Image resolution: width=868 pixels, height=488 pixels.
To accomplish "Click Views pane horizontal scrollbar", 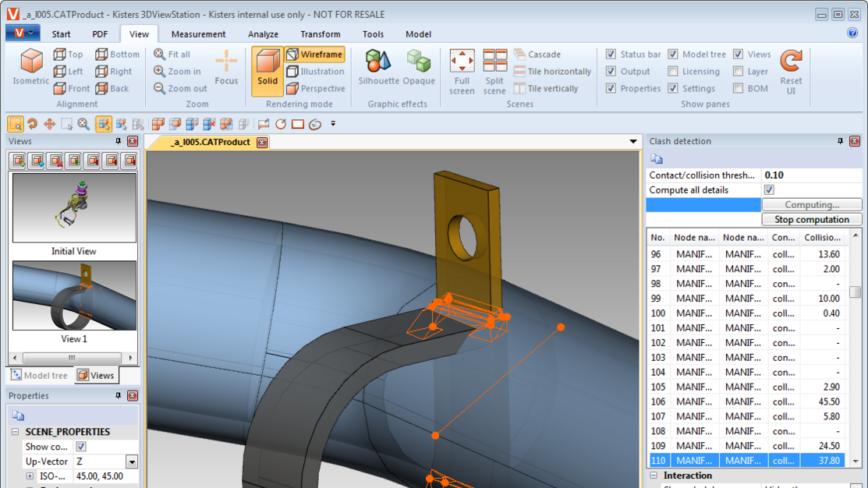I will pyautogui.click(x=72, y=357).
